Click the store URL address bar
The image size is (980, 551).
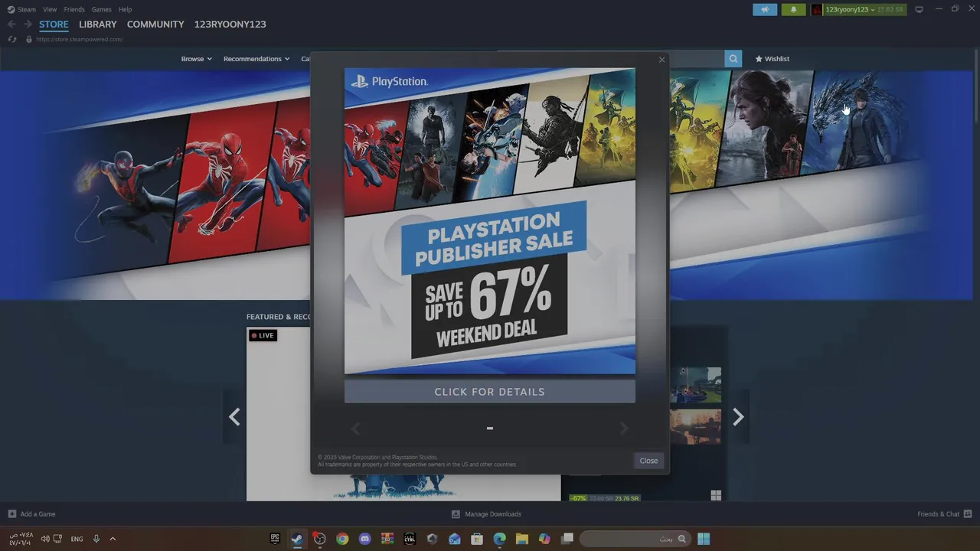pyautogui.click(x=80, y=39)
